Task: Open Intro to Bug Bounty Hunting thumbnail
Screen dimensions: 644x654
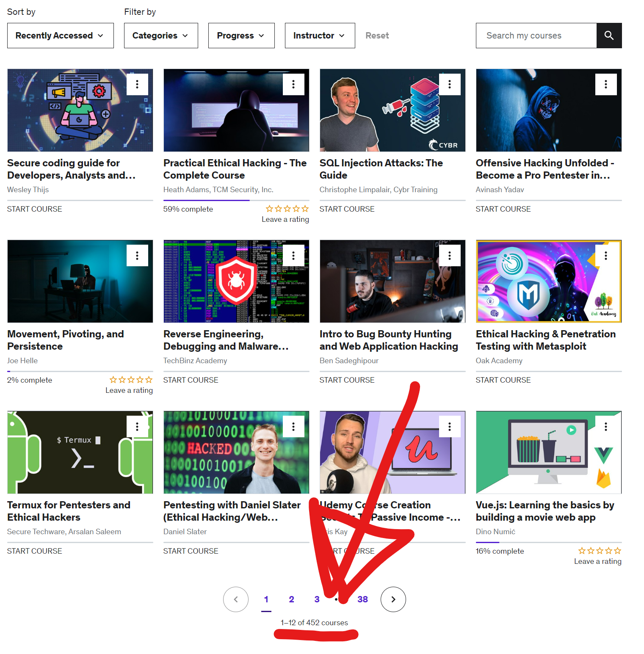Action: (392, 281)
